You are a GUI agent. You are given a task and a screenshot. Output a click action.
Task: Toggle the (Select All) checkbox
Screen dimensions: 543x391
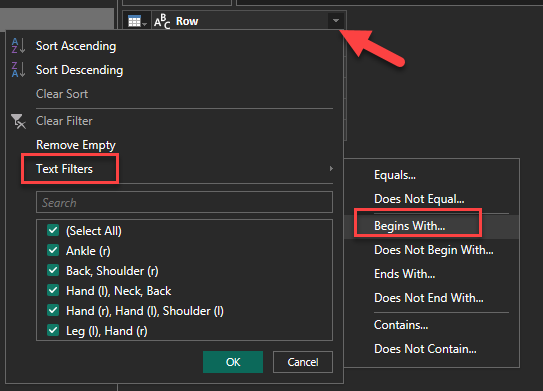(53, 230)
